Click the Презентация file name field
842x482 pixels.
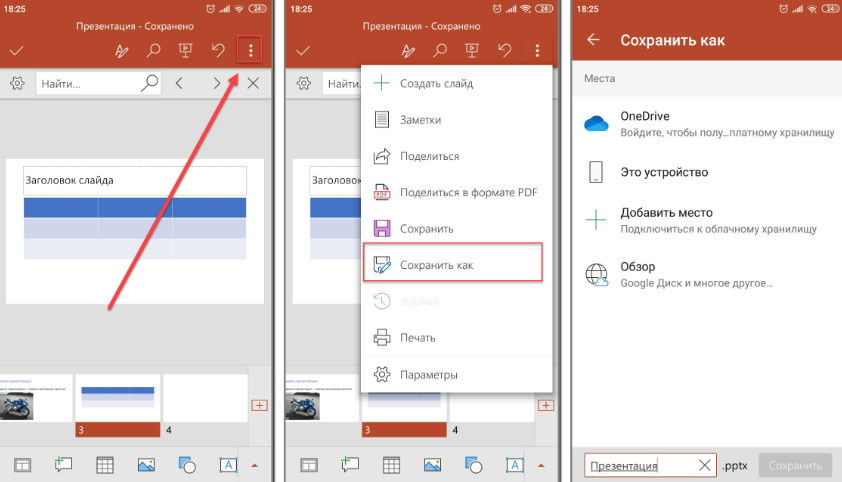pyautogui.click(x=637, y=465)
